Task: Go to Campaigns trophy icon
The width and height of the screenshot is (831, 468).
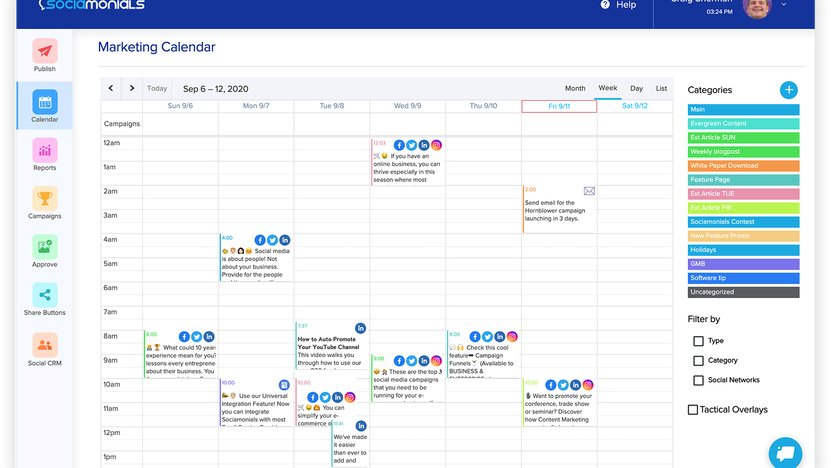Action: click(x=45, y=199)
